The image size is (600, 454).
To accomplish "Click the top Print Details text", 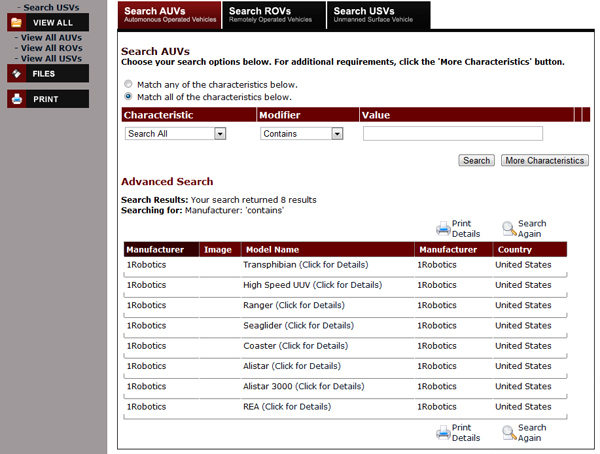I will (466, 229).
